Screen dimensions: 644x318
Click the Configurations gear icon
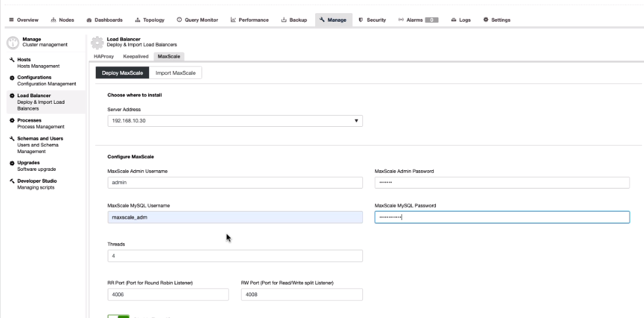[x=12, y=78]
